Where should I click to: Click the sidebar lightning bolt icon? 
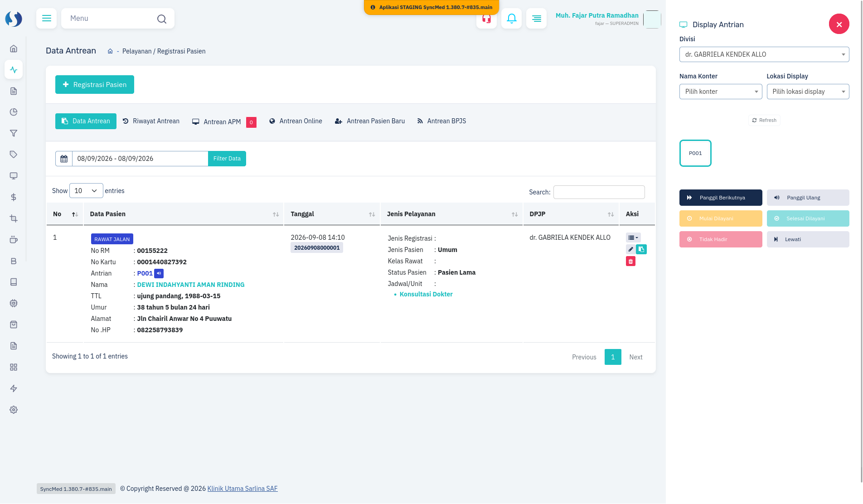coord(14,388)
